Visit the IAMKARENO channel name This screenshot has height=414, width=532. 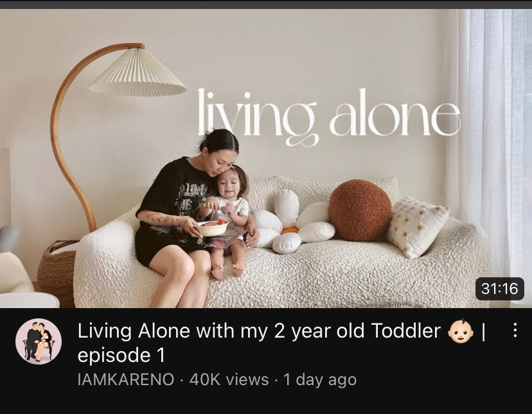(x=126, y=379)
